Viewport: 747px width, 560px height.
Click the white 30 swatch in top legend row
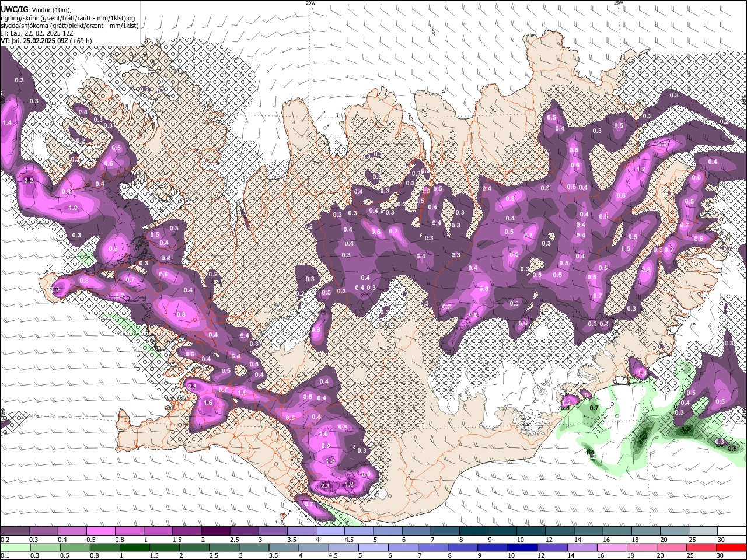coord(732,531)
